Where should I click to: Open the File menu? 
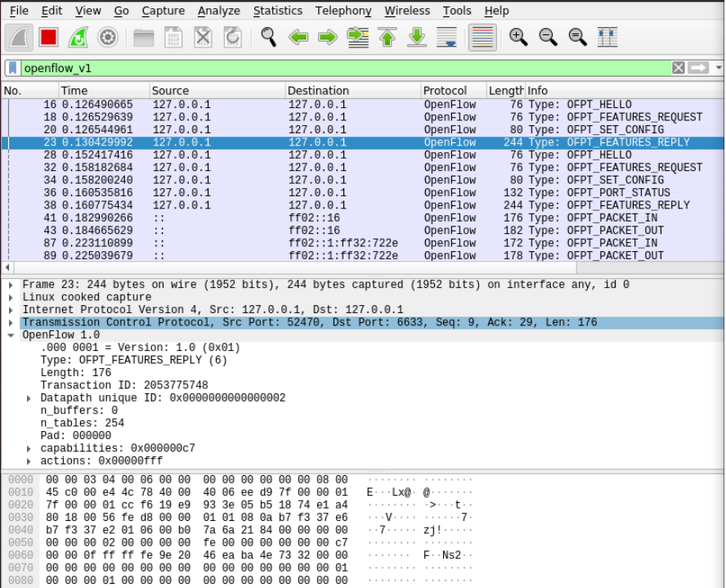tap(19, 11)
